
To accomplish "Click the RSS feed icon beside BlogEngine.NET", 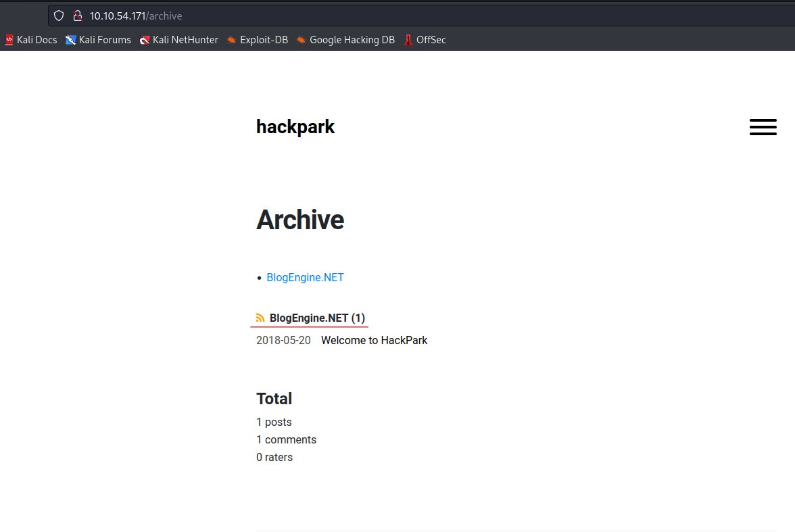I will [x=260, y=318].
